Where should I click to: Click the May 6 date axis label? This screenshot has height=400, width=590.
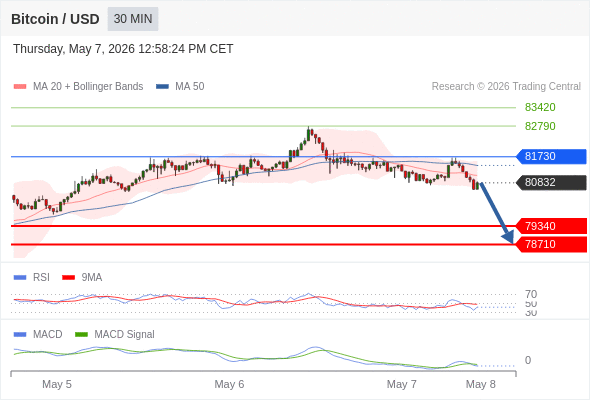[x=229, y=384]
